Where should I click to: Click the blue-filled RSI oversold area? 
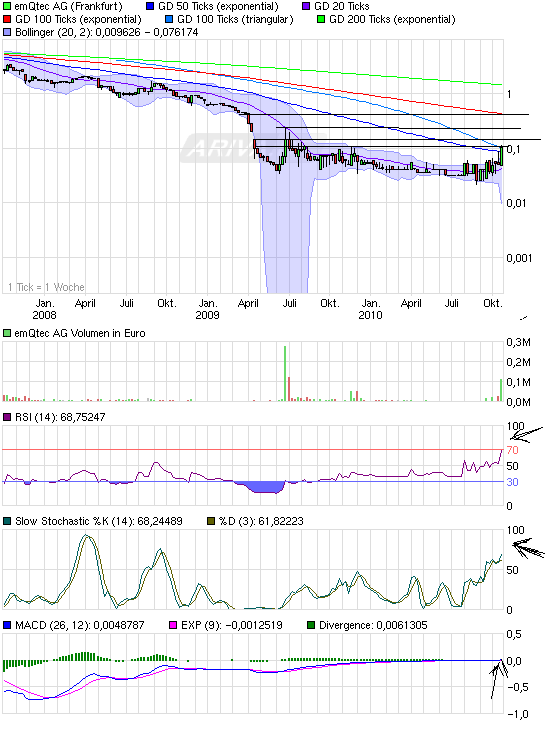264,487
